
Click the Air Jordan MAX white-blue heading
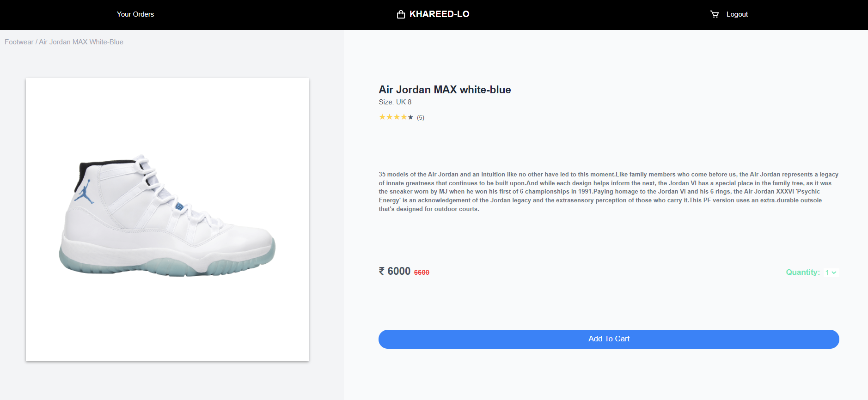tap(445, 90)
